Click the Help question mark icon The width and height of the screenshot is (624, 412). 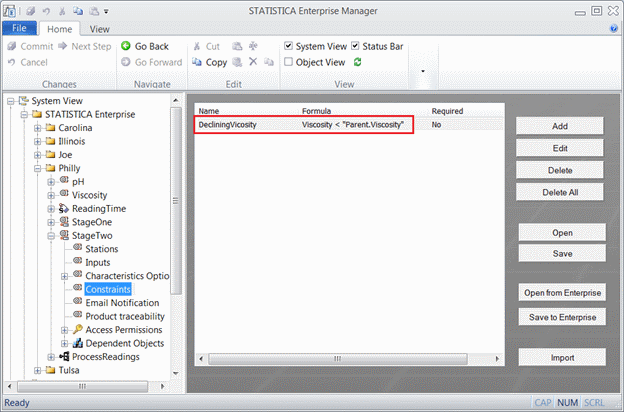(614, 28)
